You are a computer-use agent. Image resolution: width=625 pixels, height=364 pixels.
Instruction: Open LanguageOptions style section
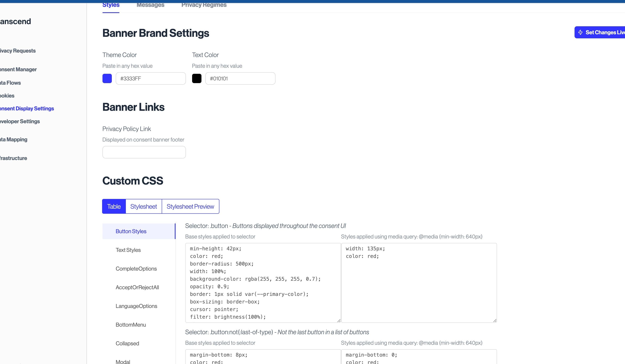[136, 306]
